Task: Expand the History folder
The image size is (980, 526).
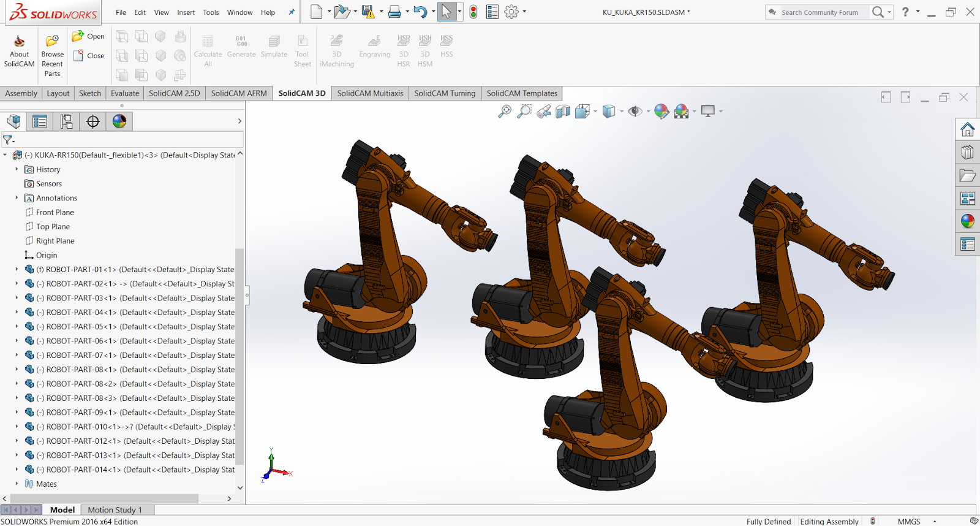Action: tap(17, 169)
